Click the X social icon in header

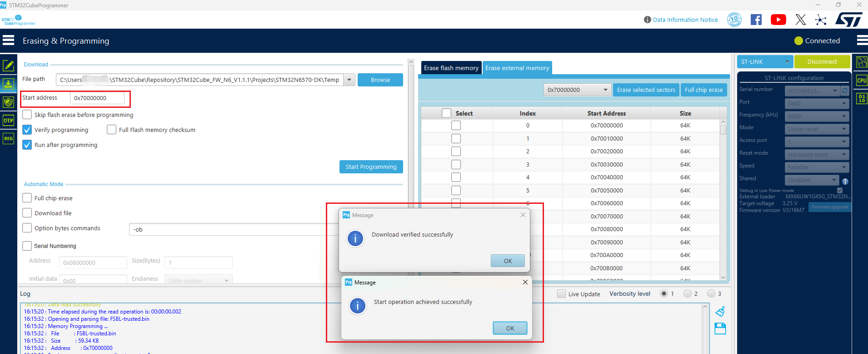click(x=801, y=20)
